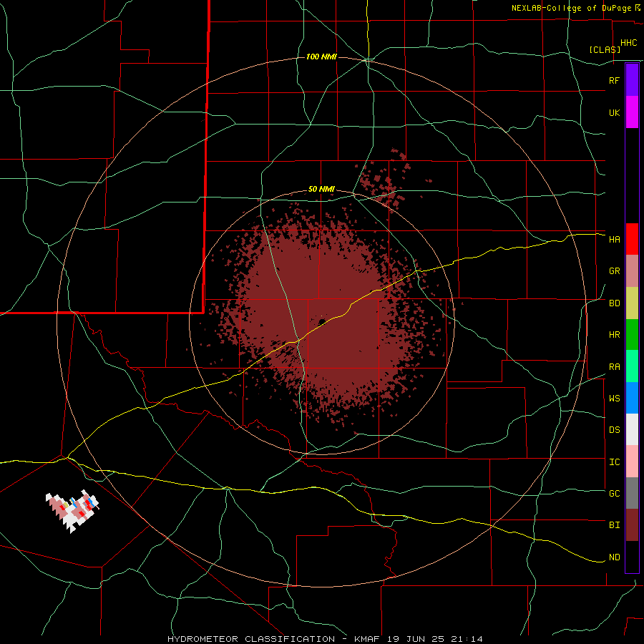The image size is (644, 644).
Task: Click the brown BI legend swatch
Action: click(x=632, y=525)
